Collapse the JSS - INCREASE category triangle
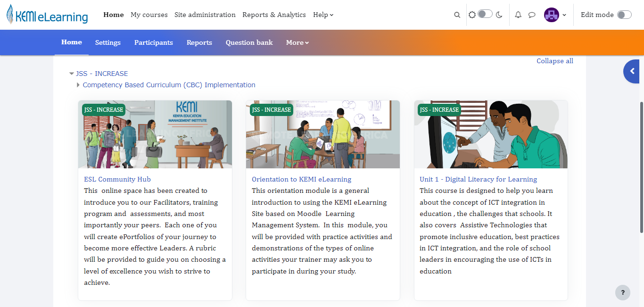Viewport: 644px width, 307px height. [x=72, y=74]
